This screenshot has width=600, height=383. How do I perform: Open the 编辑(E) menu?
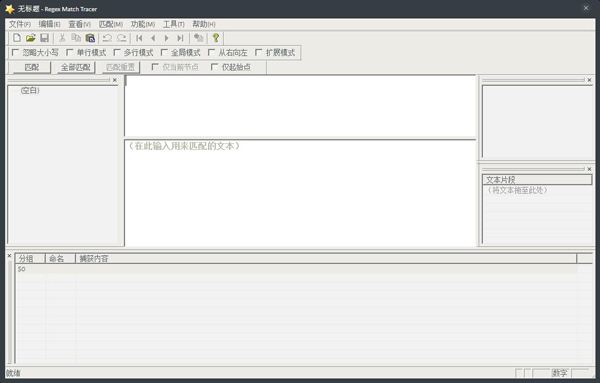[49, 24]
